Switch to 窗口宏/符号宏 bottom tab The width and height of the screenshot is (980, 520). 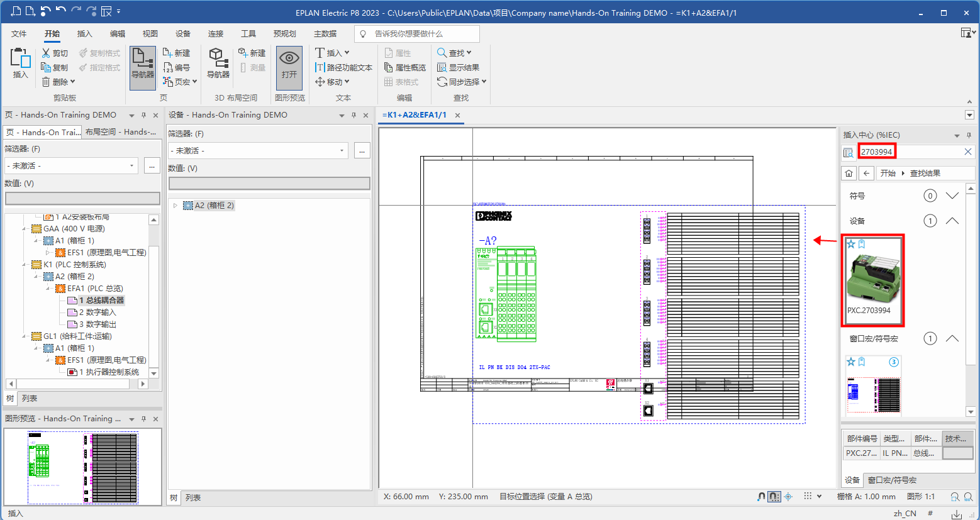pyautogui.click(x=892, y=480)
